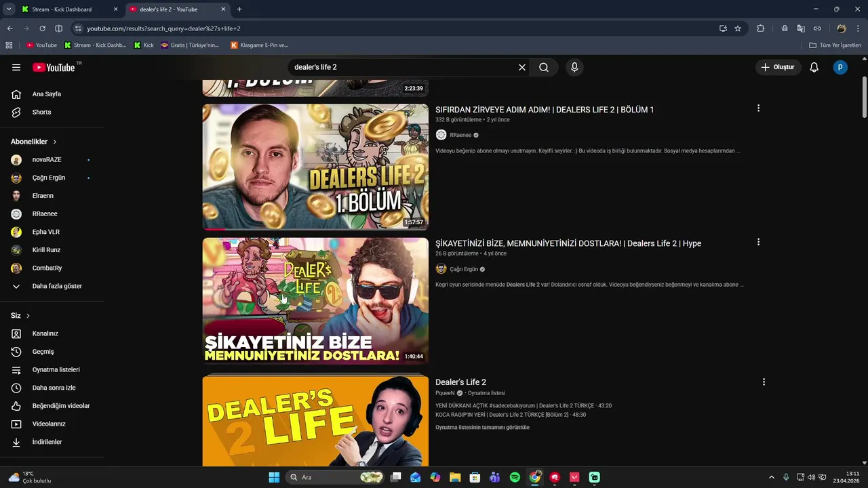Go back to the previous page
The width and height of the screenshot is (868, 488).
pyautogui.click(x=9, y=28)
